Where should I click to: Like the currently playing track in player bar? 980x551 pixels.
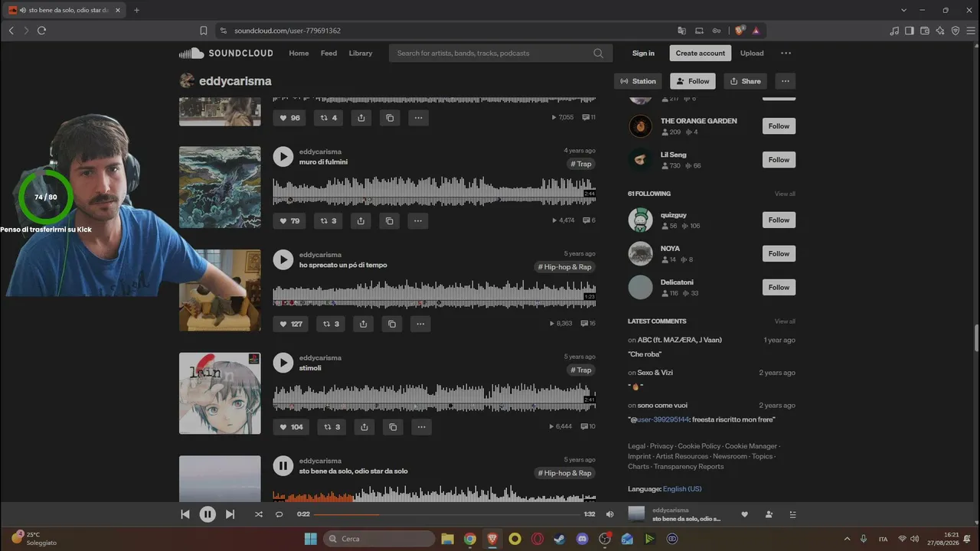[x=744, y=514]
